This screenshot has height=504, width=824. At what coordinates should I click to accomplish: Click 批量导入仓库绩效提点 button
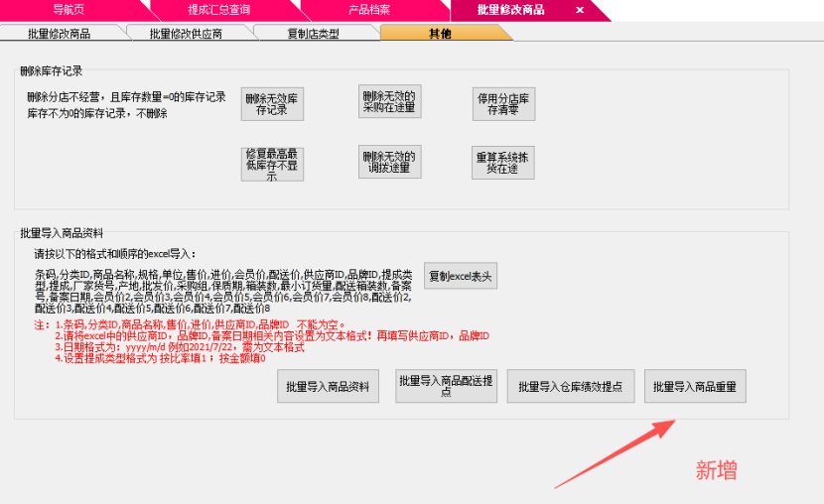[x=571, y=386]
